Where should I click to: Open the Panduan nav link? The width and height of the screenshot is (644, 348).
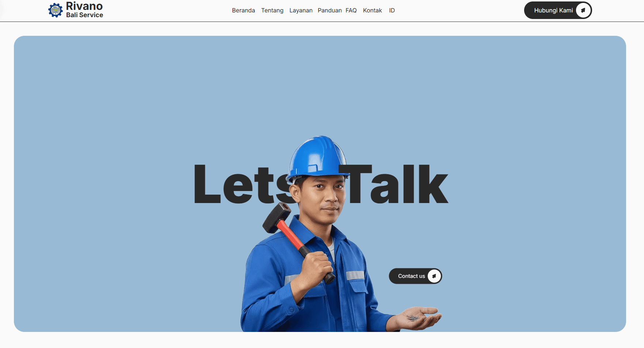click(329, 11)
